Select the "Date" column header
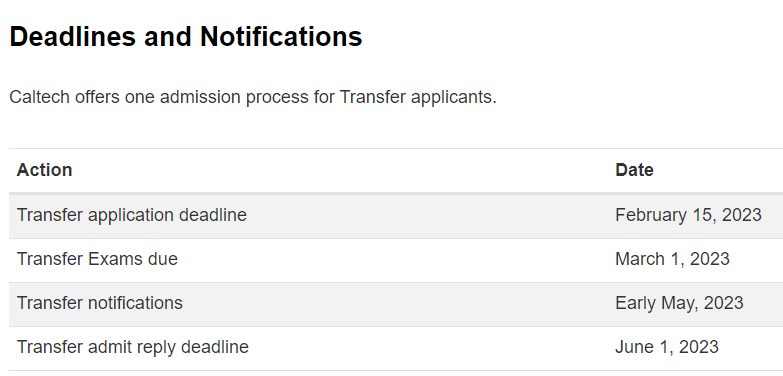This screenshot has width=783, height=376. point(634,170)
